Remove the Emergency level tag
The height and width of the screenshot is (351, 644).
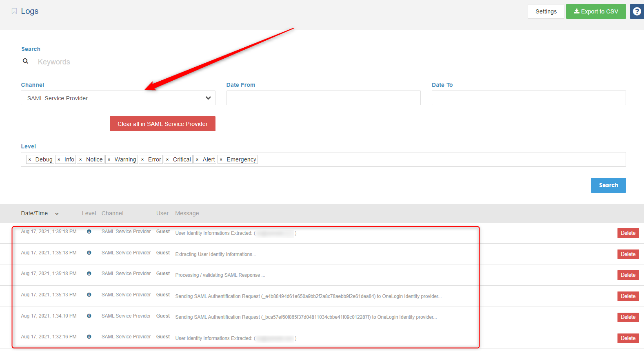point(221,160)
